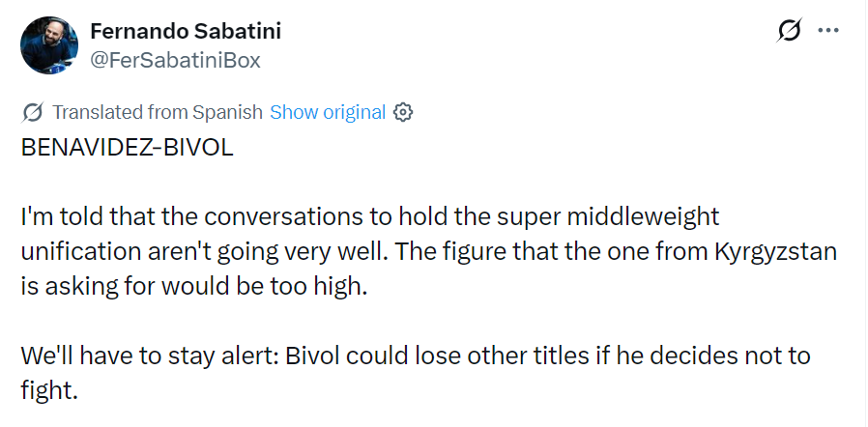
Task: Select the BENAVIDEZ-BIVOL heading text
Action: pos(128,148)
